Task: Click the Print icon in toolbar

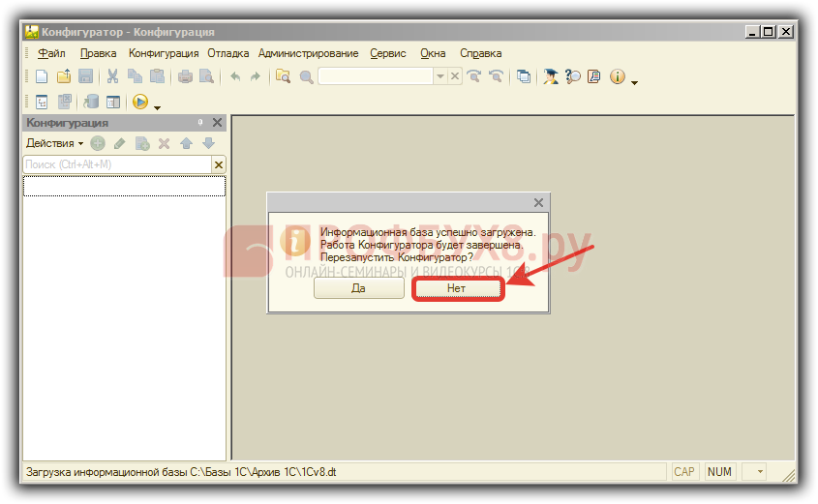Action: pyautogui.click(x=185, y=77)
